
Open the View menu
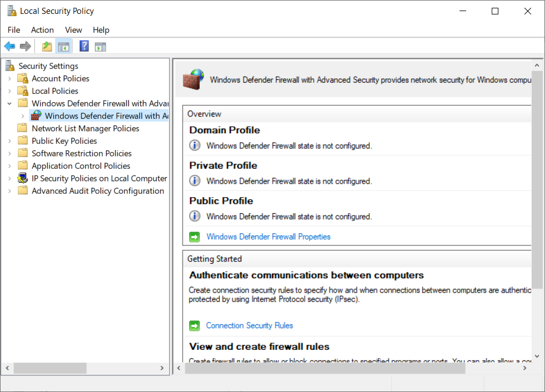tap(73, 30)
